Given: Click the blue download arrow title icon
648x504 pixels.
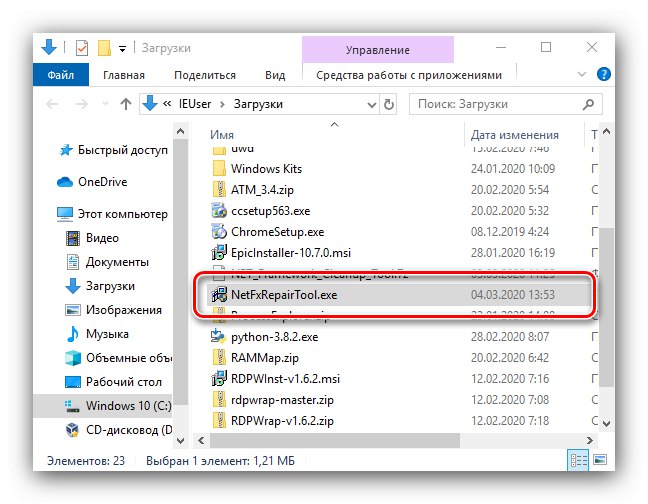Looking at the screenshot, I should coord(49,47).
